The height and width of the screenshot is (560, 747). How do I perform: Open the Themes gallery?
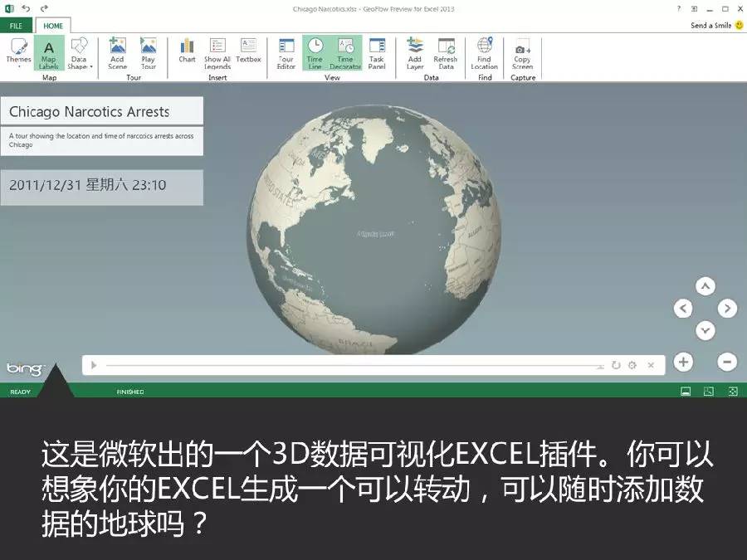(x=18, y=52)
